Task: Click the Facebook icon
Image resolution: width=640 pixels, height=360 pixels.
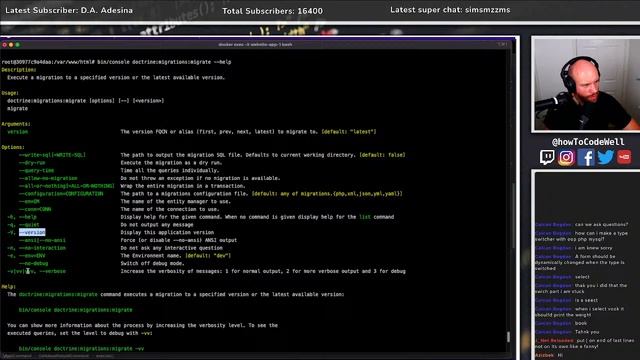Action: pyautogui.click(x=586, y=157)
